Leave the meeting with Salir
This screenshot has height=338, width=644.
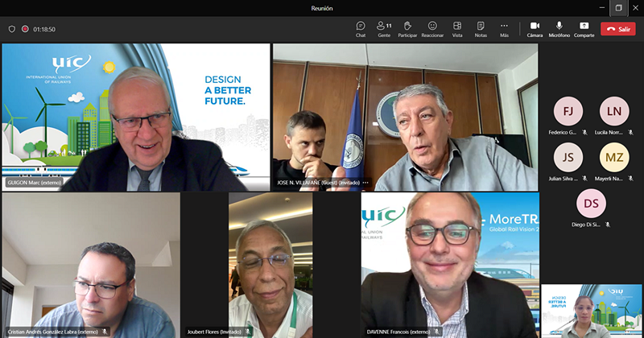pos(618,29)
